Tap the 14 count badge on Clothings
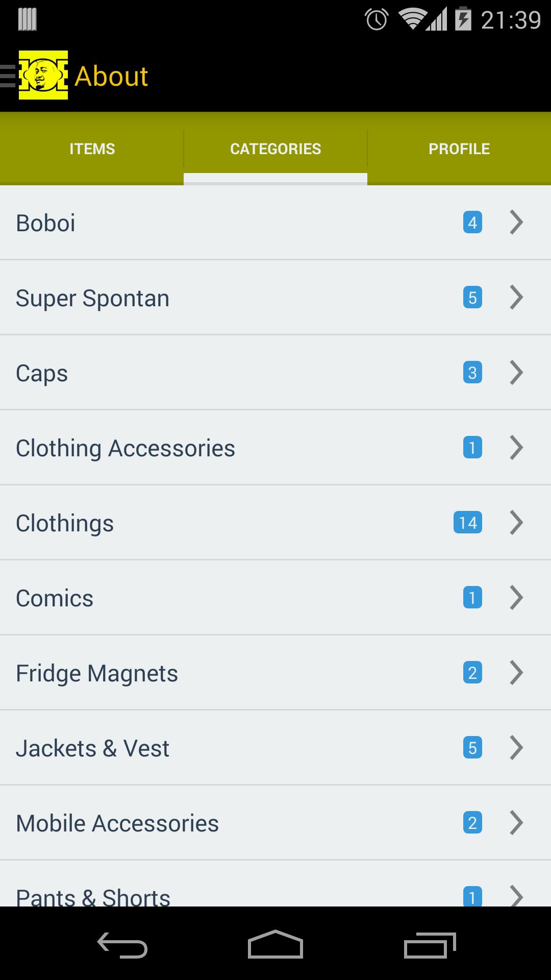Image resolution: width=551 pixels, height=980 pixels. [467, 523]
